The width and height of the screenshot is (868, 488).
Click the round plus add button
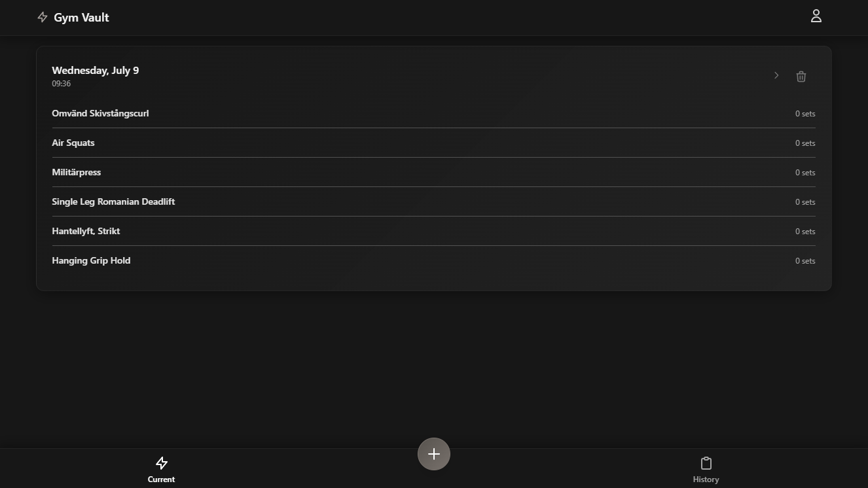433,454
